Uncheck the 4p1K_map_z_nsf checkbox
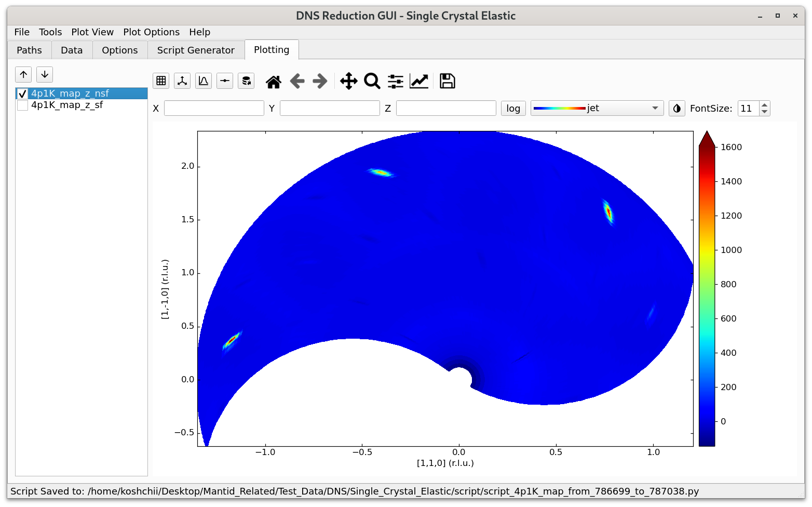The height and width of the screenshot is (507, 812). coord(22,94)
